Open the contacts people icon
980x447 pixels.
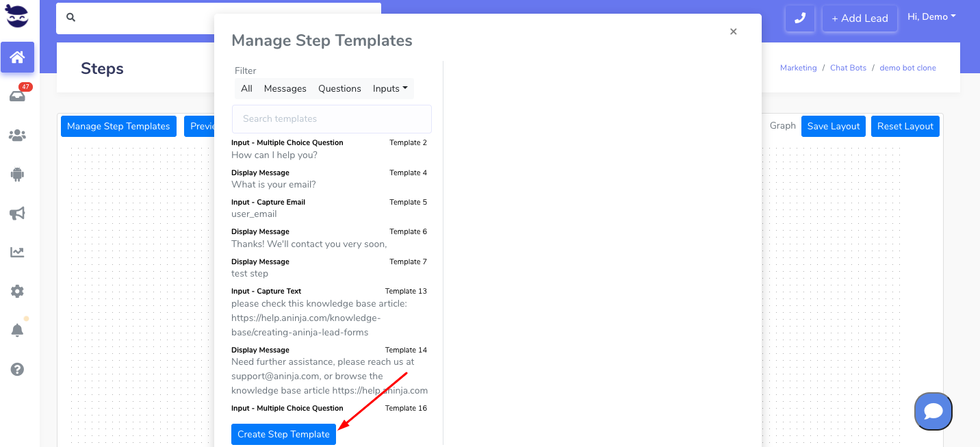coord(18,136)
